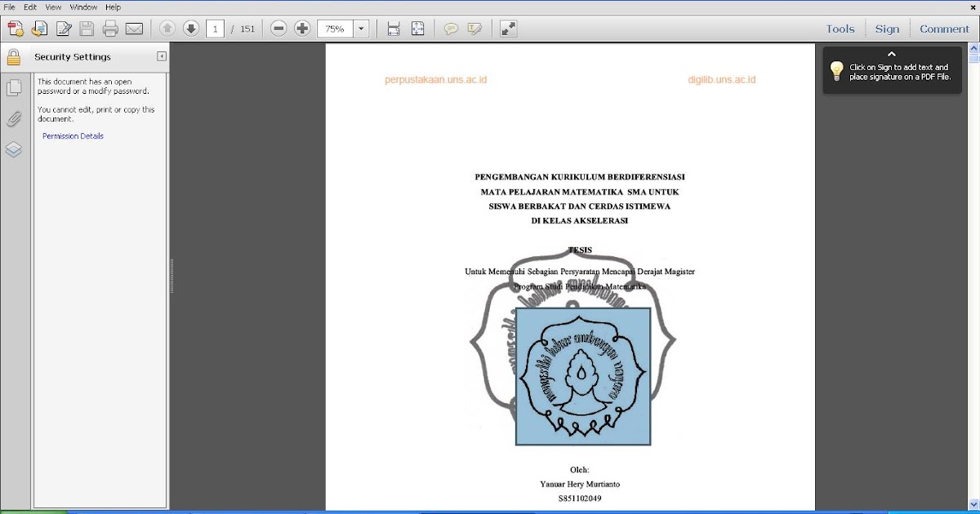Zoom out with the minus button
Image resolution: width=980 pixels, height=514 pixels.
[278, 29]
